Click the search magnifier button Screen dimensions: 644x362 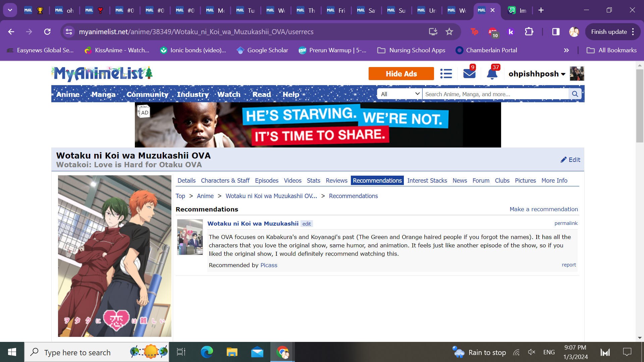coord(575,94)
